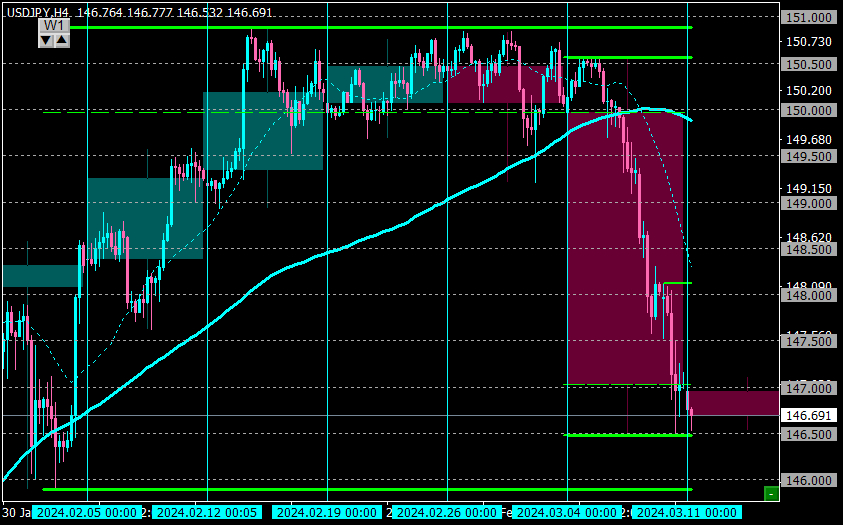Screen dimensions: 843x525
Task: Click the 147.000 price label
Action: (809, 389)
